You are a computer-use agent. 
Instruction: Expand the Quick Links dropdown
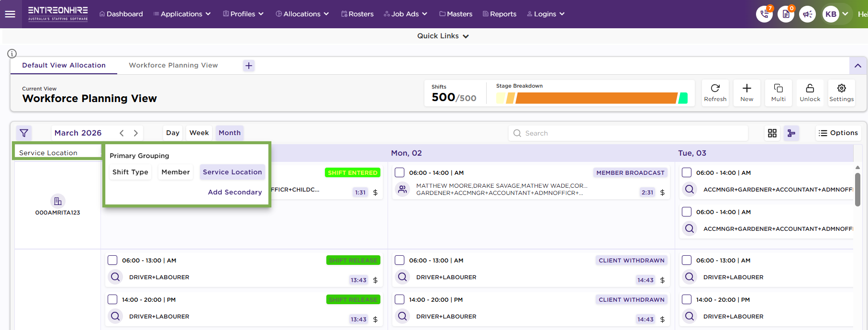[443, 36]
